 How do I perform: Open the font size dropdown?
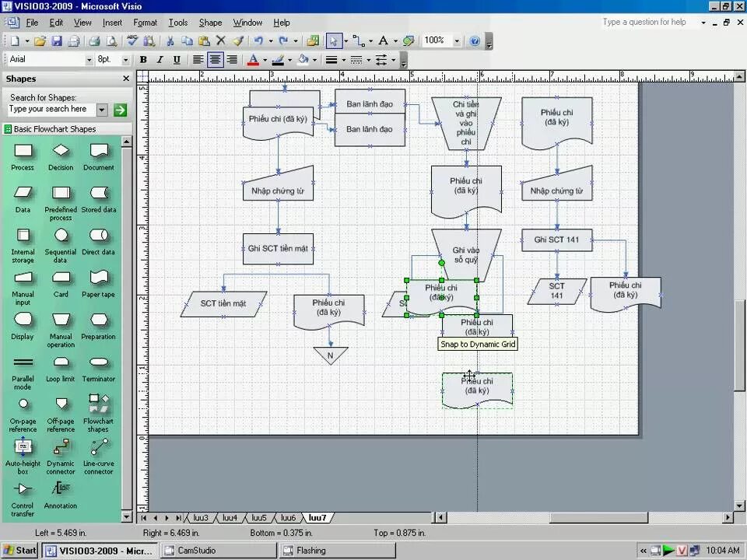pyautogui.click(x=126, y=60)
